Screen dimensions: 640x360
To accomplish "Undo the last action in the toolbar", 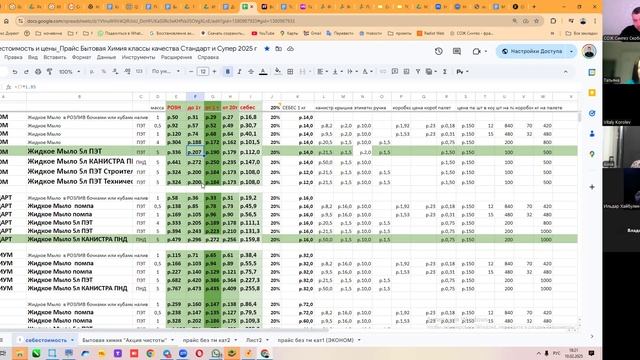I will [x=15, y=72].
